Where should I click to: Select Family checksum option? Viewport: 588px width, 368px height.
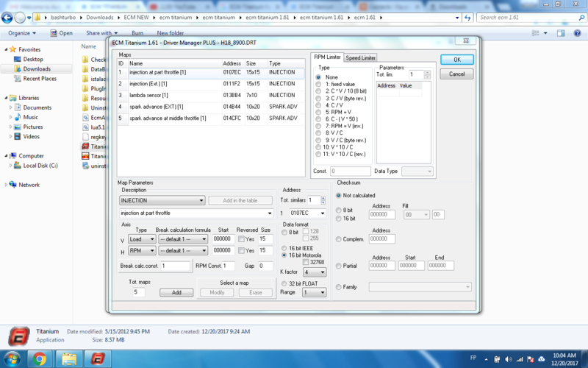pyautogui.click(x=339, y=287)
